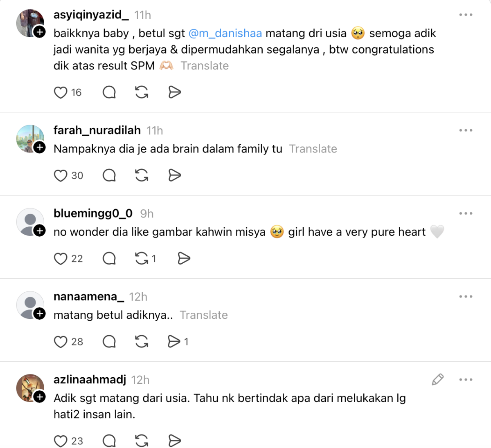Follow asyiqinyazid_ using the plus badge
The width and height of the screenshot is (491, 448).
[39, 31]
